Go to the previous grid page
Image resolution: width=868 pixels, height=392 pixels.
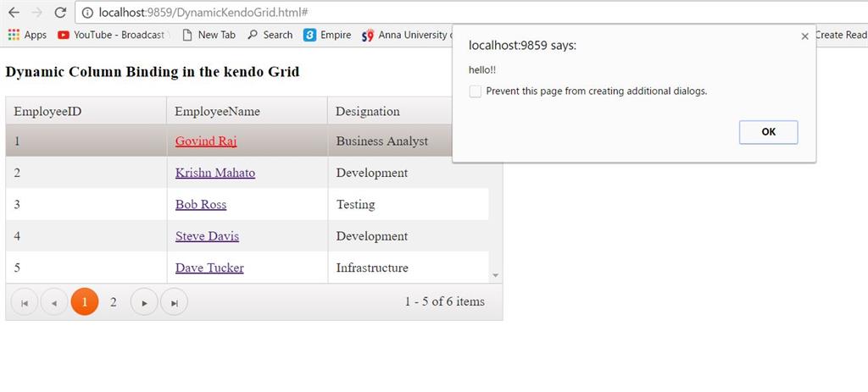coord(53,302)
